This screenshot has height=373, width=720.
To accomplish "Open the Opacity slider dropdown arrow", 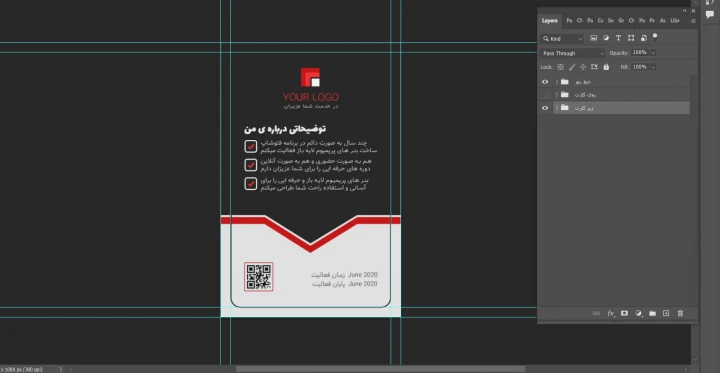I will 653,53.
